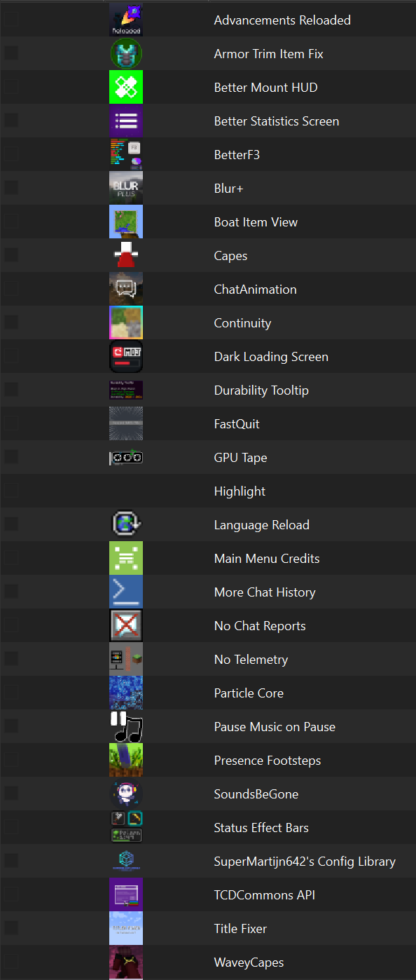Image resolution: width=416 pixels, height=980 pixels.
Task: Click the green Better Mount HUD icon
Action: click(x=126, y=87)
